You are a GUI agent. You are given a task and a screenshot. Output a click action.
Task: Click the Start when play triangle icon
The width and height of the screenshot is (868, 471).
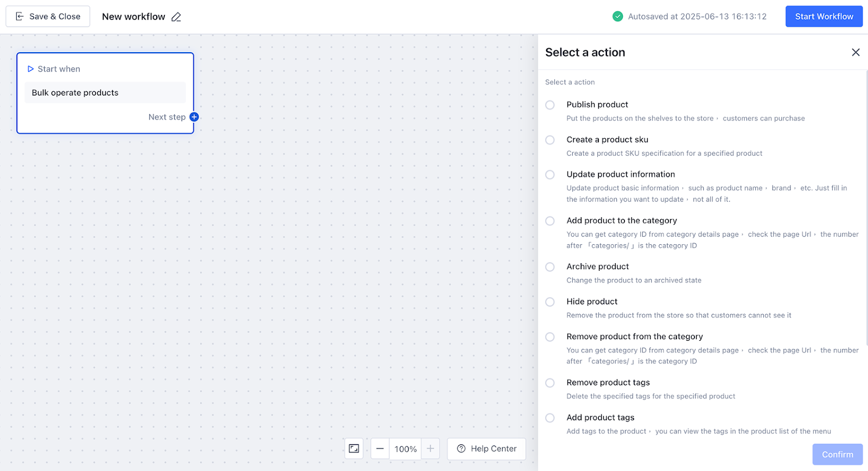pos(31,69)
